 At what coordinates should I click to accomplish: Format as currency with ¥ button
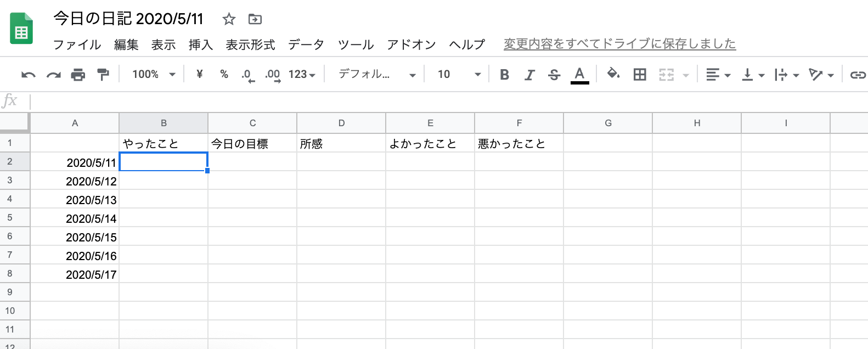(x=199, y=75)
